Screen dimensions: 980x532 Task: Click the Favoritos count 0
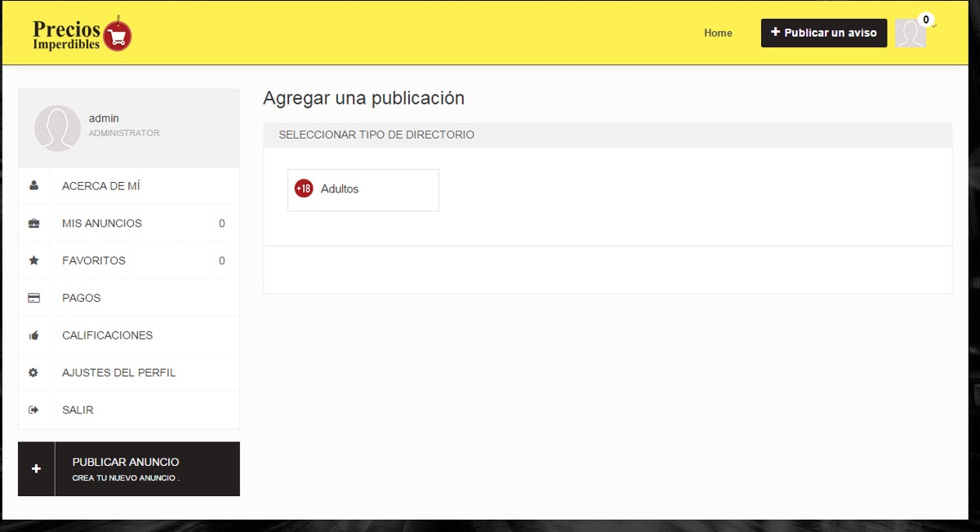221,261
